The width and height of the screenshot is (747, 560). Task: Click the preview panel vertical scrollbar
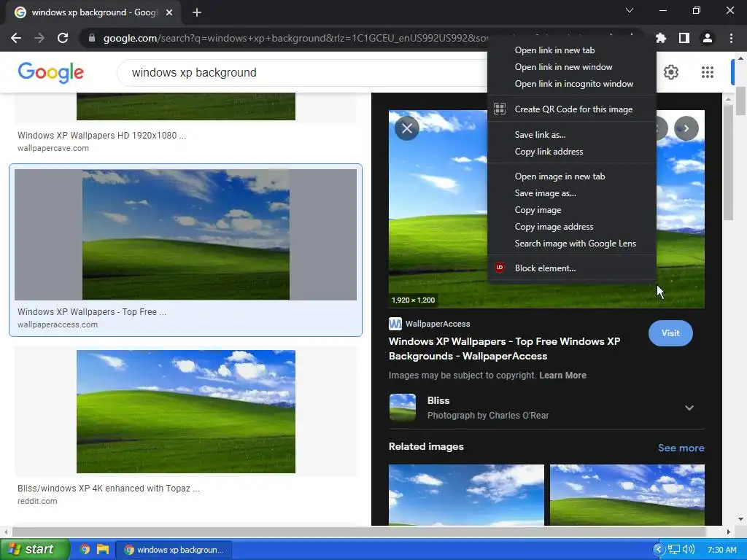728,162
